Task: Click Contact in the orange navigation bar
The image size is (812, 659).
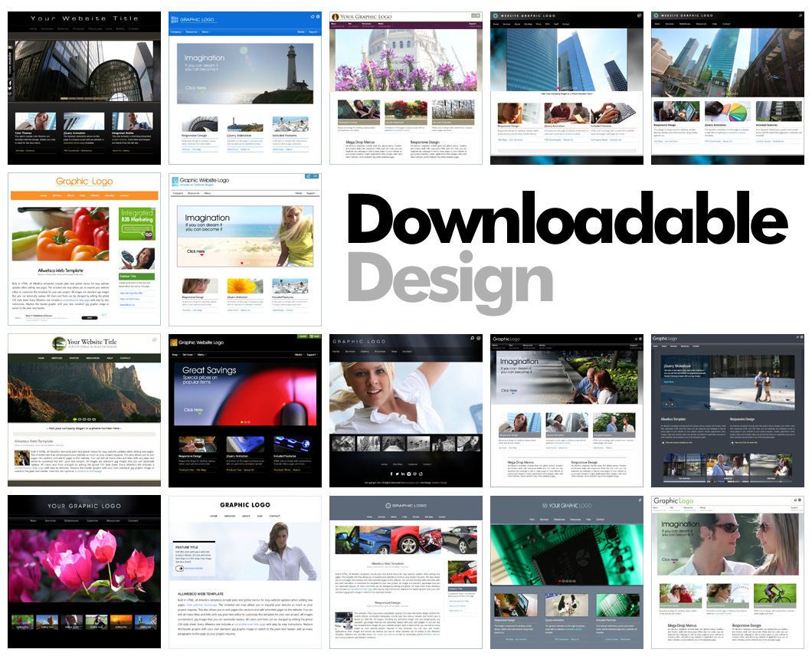Action: (124, 195)
